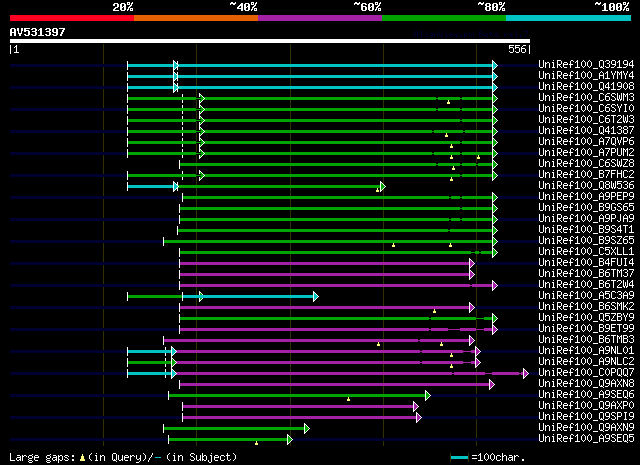Open the UniRef100_Q8W536 hit label
This screenshot has height=465, width=640.
(586, 186)
